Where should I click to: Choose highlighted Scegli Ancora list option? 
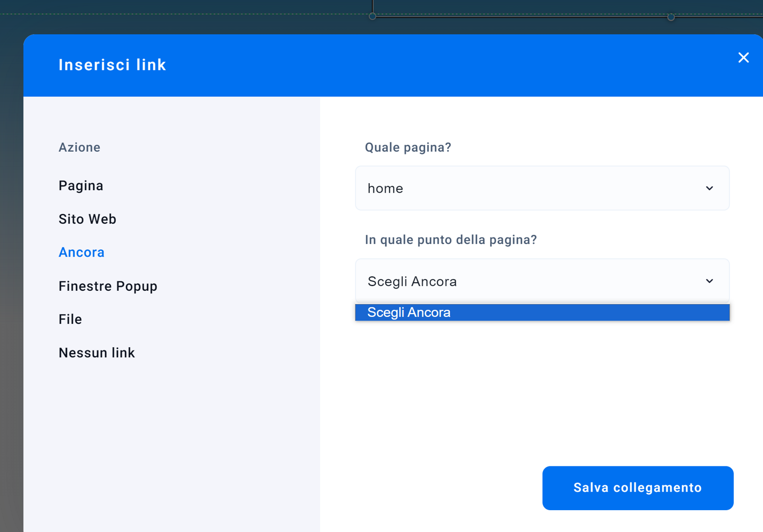(542, 313)
